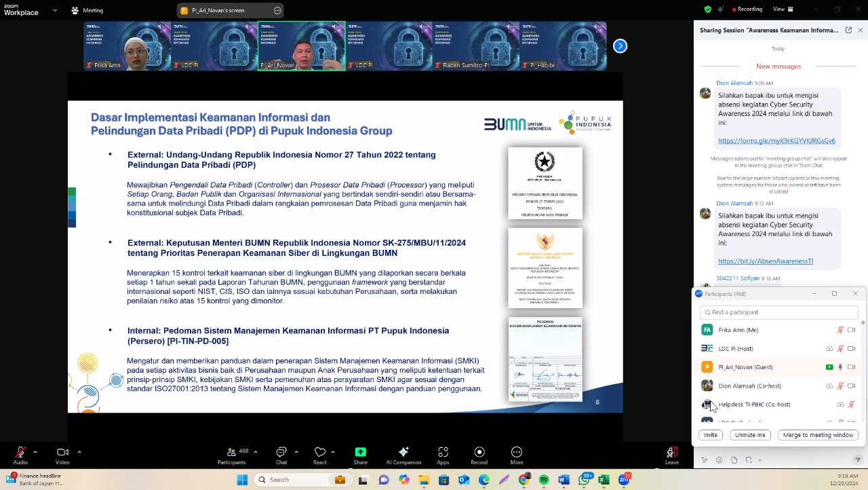Toggle Frika Amn's mute icon in participants
The height and width of the screenshot is (490, 868).
click(840, 330)
